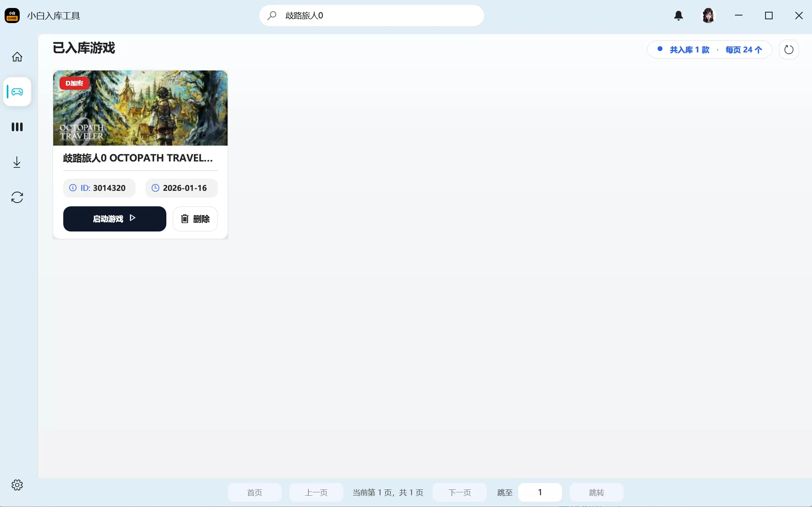The height and width of the screenshot is (507, 812).
Task: Click the search magnifier icon
Action: coord(272,16)
